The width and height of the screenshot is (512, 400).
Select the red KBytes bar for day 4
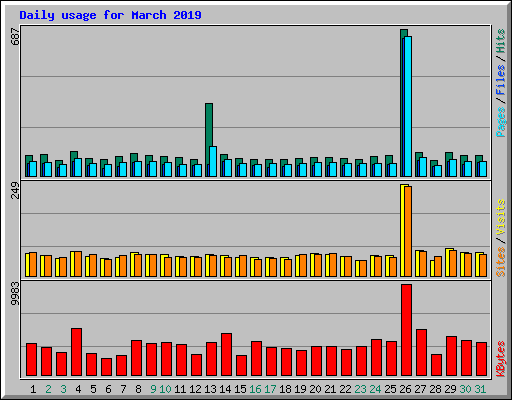pos(76,352)
